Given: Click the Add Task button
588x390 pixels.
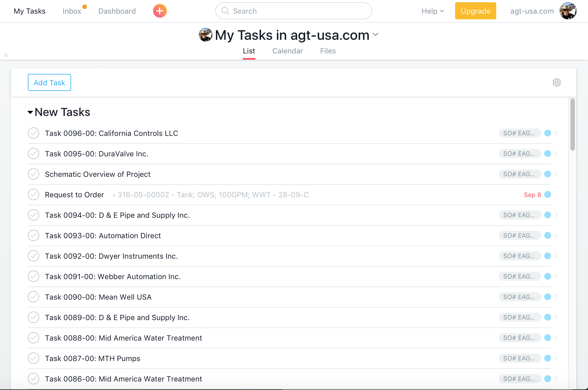Looking at the screenshot, I should click(49, 82).
